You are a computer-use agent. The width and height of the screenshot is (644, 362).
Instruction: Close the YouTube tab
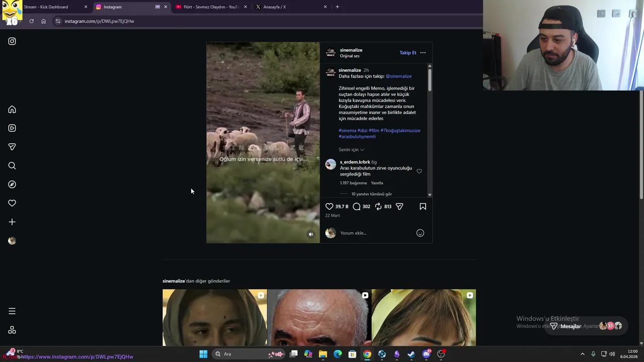point(246,7)
